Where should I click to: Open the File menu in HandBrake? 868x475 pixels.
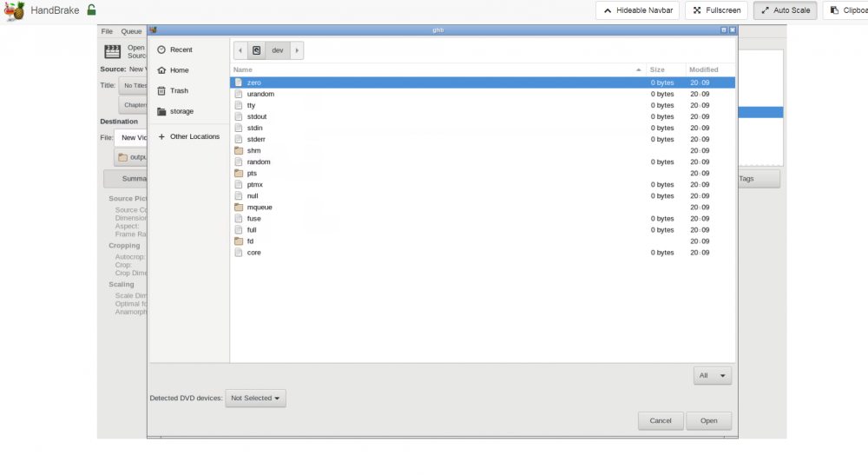107,31
